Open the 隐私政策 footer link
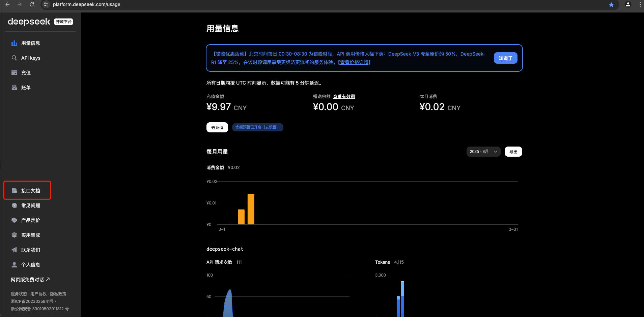Image resolution: width=644 pixels, height=317 pixels. tap(58, 294)
